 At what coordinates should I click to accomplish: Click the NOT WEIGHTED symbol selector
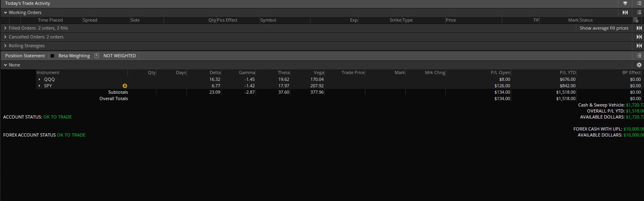tap(120, 56)
